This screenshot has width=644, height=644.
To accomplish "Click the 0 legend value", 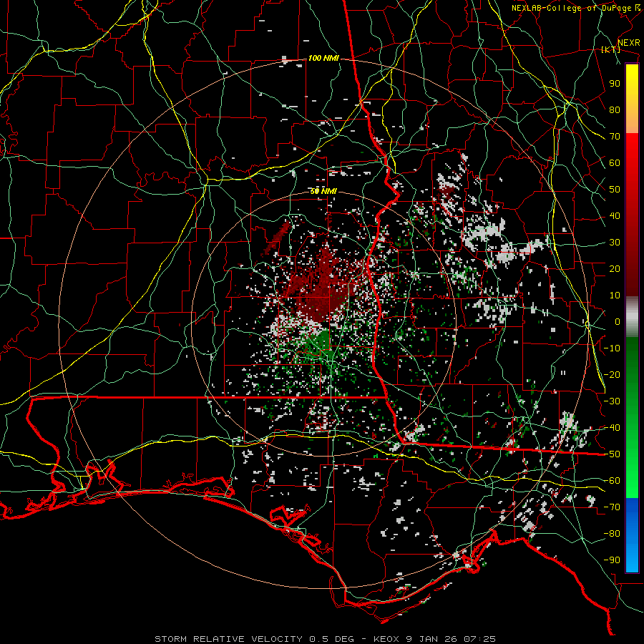I will (618, 322).
